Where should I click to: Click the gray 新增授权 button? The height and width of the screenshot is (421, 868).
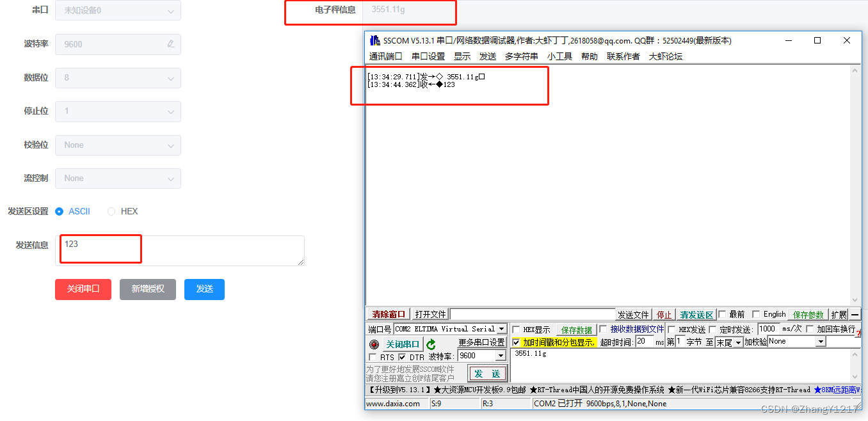click(x=148, y=289)
